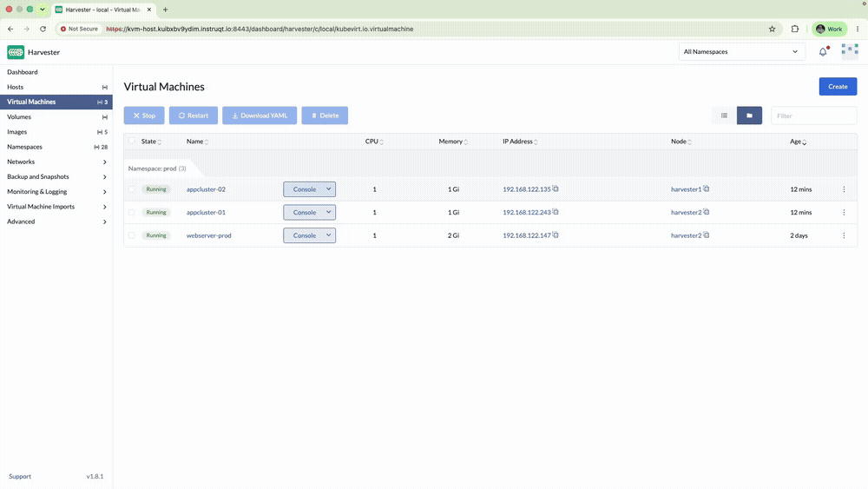Open the notifications bell
Screen dimensions: 868x489
tap(823, 51)
